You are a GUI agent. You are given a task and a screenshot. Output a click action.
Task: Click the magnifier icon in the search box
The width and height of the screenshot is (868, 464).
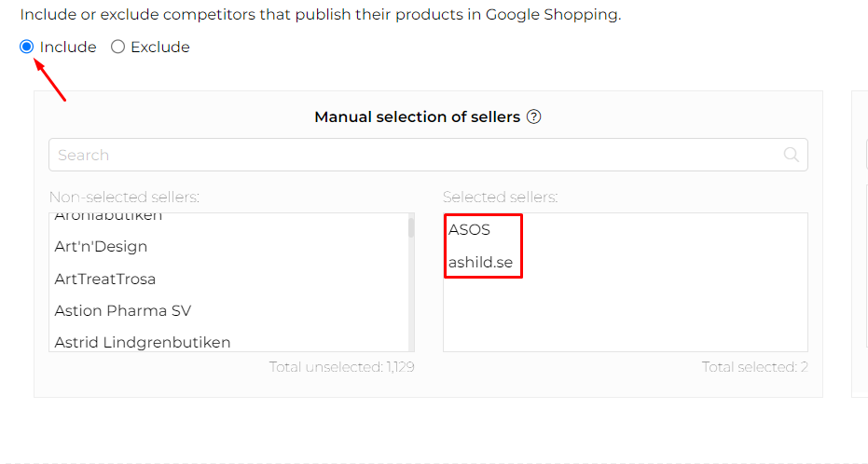tap(792, 155)
